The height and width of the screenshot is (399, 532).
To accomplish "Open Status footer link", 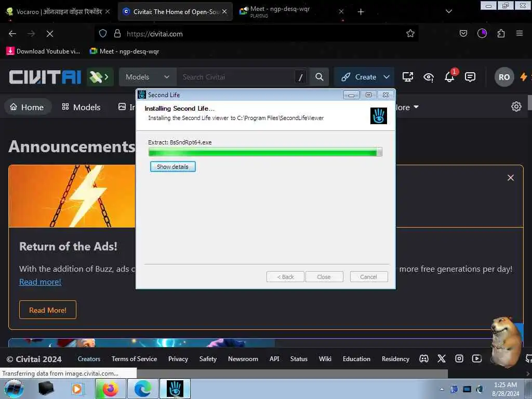I will (x=299, y=358).
